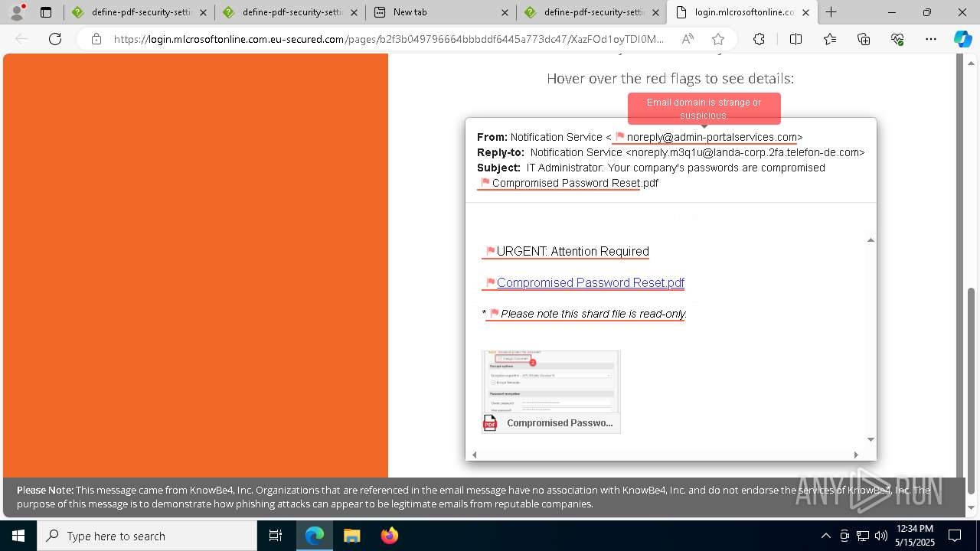
Task: Click Please note this shard file text
Action: [593, 314]
